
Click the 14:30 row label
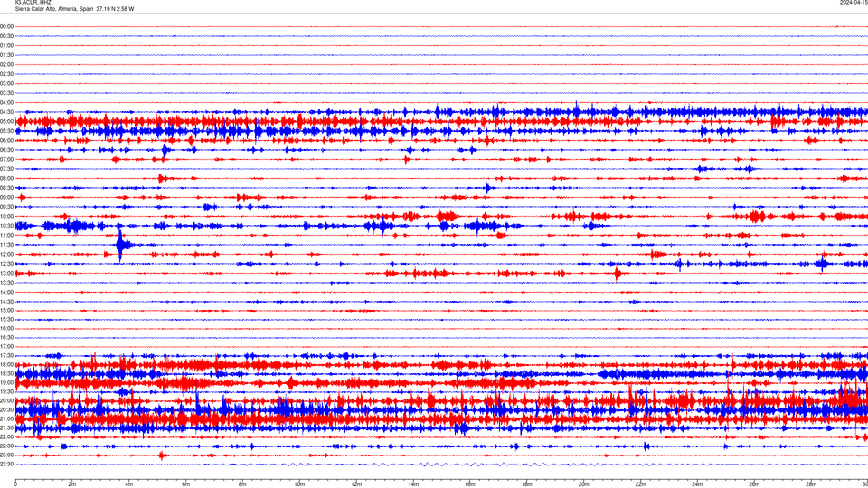(x=6, y=302)
